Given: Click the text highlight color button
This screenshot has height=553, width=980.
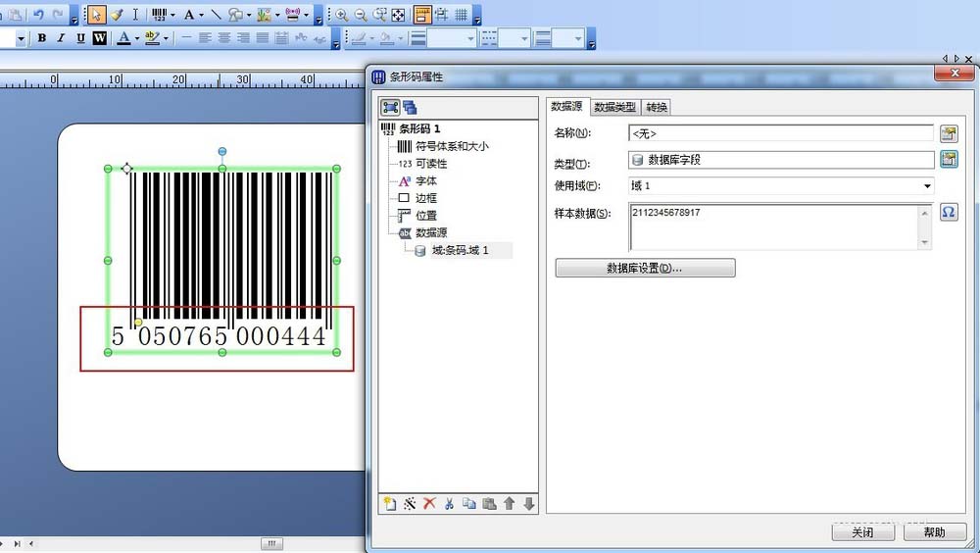Looking at the screenshot, I should (x=152, y=38).
